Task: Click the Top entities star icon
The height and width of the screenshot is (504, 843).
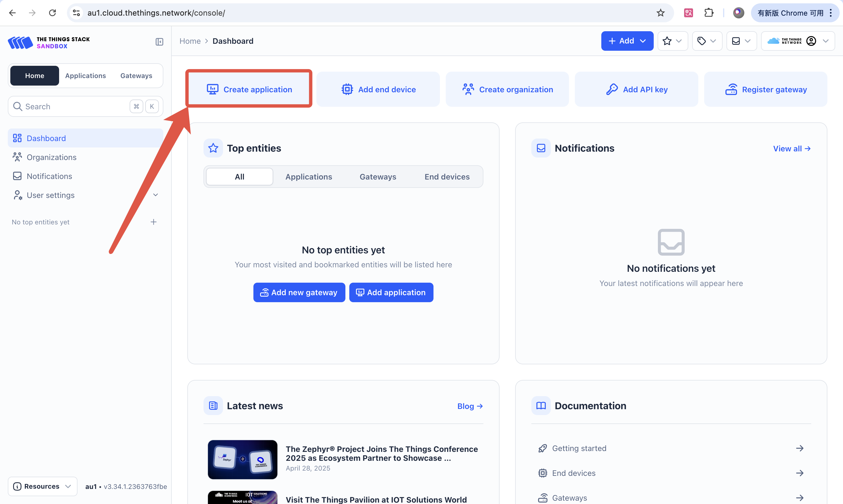Action: point(213,148)
